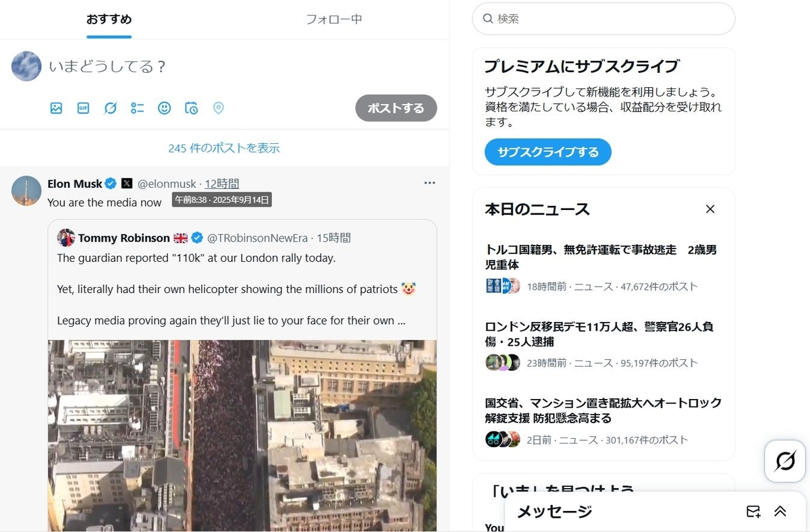Image resolution: width=810 pixels, height=532 pixels.
Task: Open Tommy Robinson's small avatar
Action: point(66,238)
